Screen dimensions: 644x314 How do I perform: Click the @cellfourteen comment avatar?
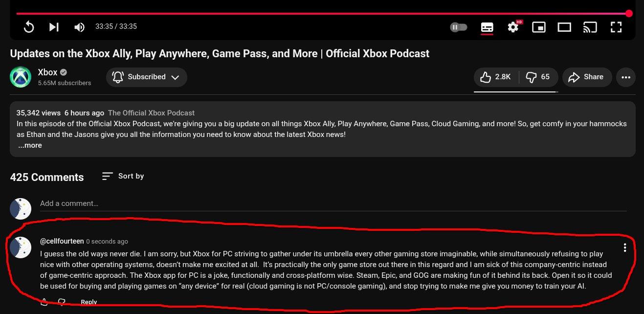click(21, 247)
